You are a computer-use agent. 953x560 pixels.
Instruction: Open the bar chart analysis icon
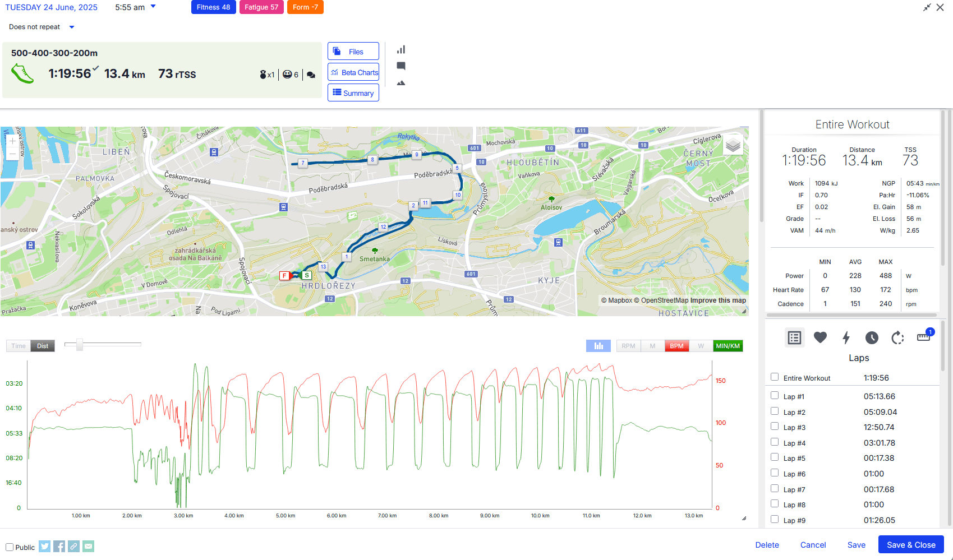tap(401, 50)
